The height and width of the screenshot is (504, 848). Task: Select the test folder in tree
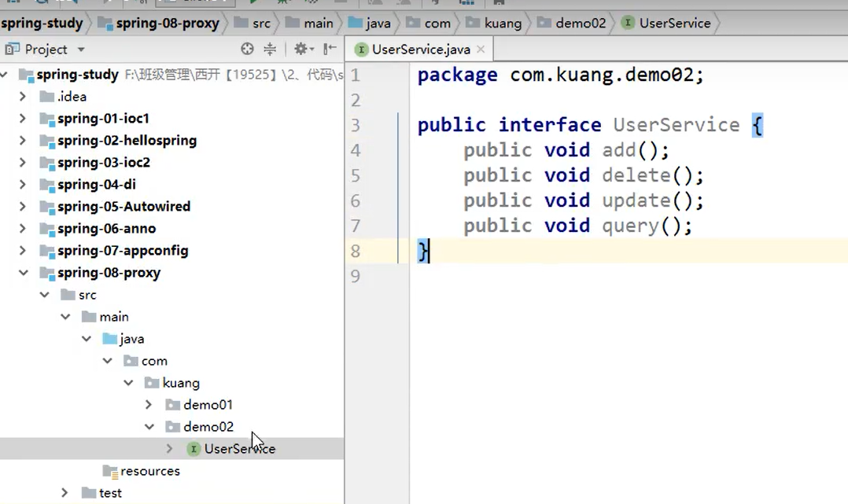tap(110, 493)
